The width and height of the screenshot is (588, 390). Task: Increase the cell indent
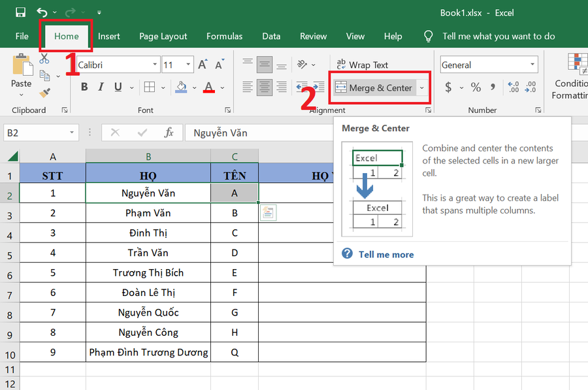[319, 87]
